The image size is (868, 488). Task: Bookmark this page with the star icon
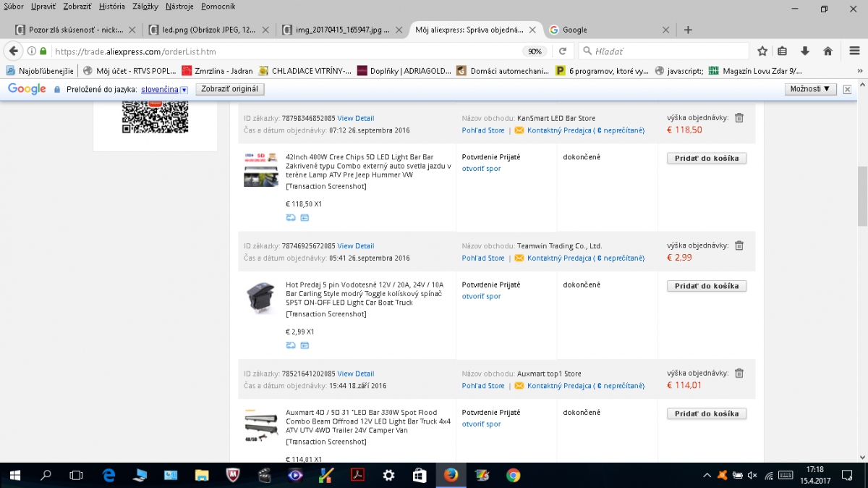tap(762, 51)
